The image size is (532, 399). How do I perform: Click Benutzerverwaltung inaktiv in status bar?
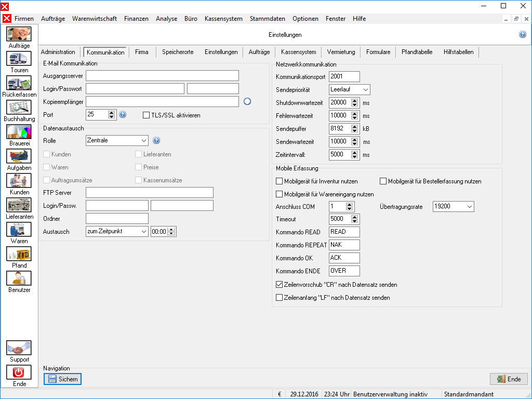point(390,394)
